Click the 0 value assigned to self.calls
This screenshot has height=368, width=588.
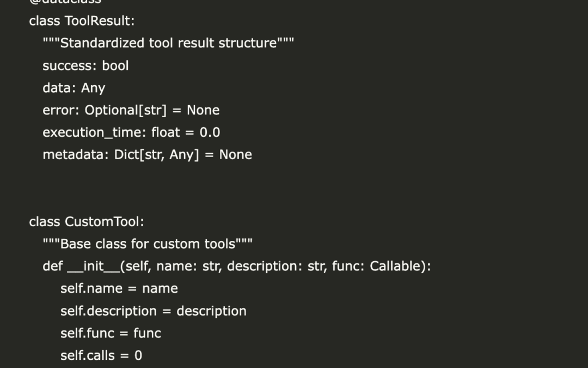tap(138, 355)
